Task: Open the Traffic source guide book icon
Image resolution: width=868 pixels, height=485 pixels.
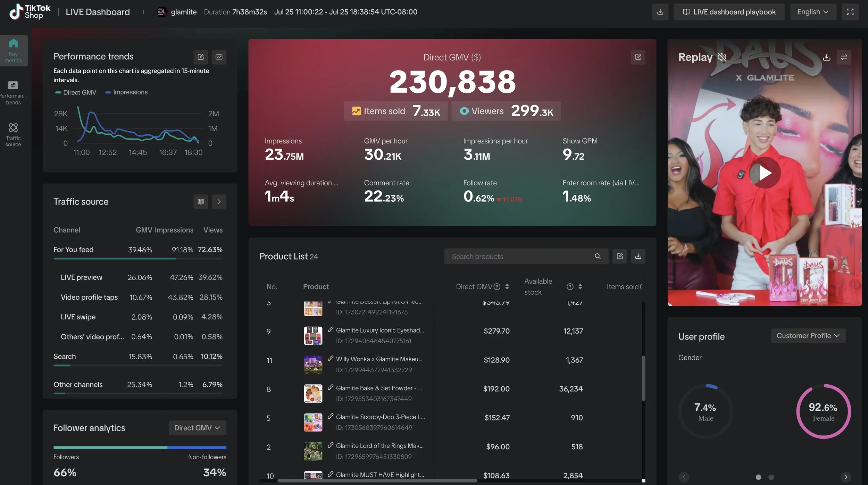Action: [201, 202]
